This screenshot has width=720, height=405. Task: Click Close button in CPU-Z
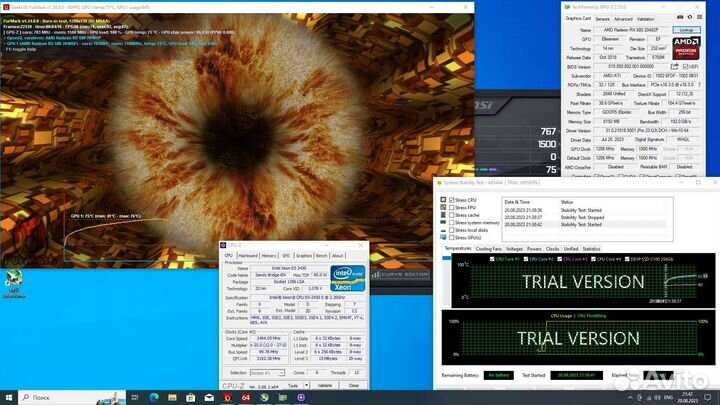[353, 386]
